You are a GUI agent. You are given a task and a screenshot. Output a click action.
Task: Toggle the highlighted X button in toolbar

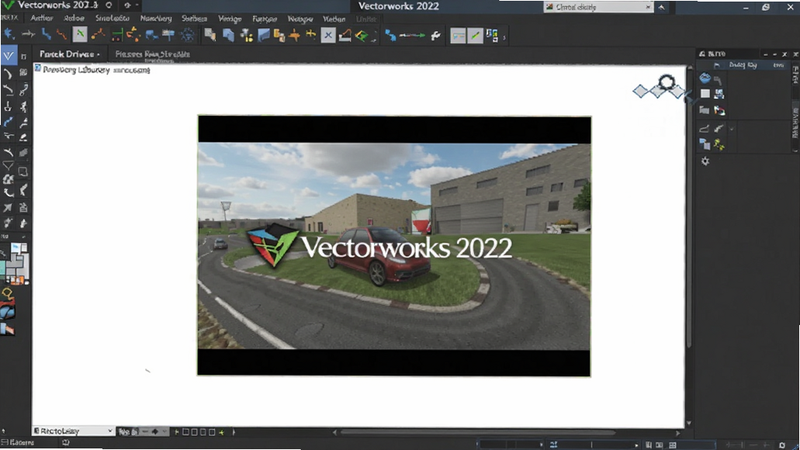point(328,35)
